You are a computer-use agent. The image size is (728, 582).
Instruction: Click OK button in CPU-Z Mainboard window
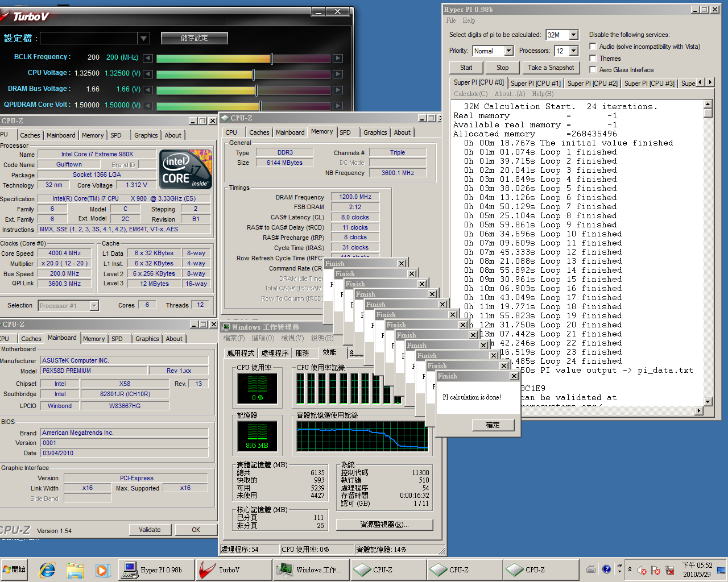tap(196, 530)
